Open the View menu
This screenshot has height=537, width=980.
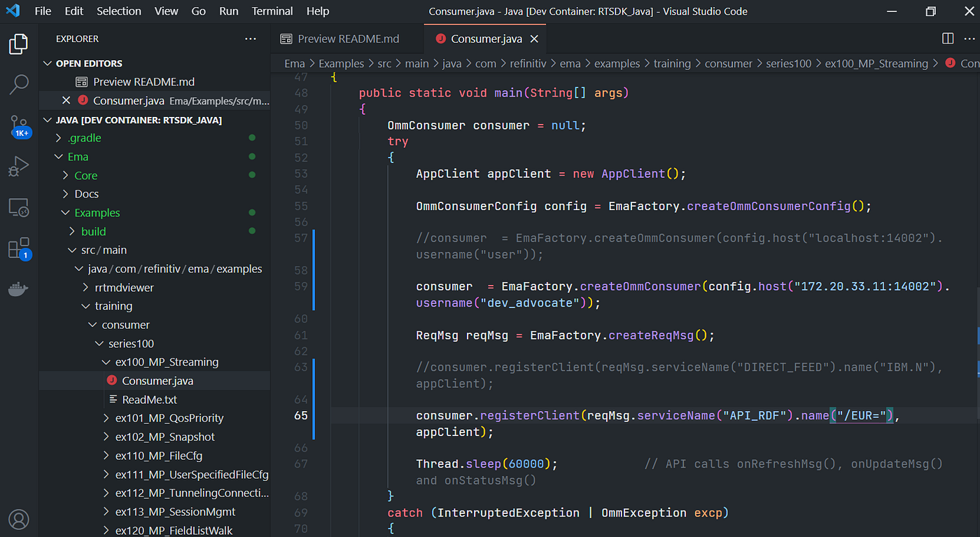pos(167,11)
